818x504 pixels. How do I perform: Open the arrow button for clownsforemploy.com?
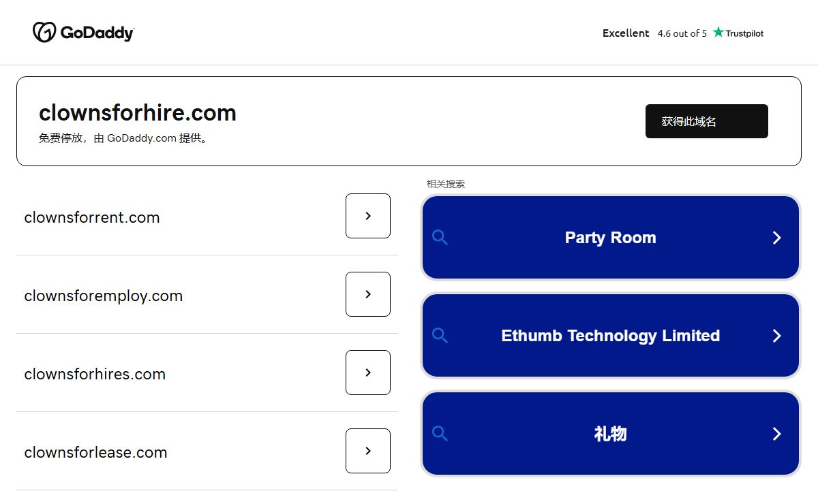(x=368, y=294)
